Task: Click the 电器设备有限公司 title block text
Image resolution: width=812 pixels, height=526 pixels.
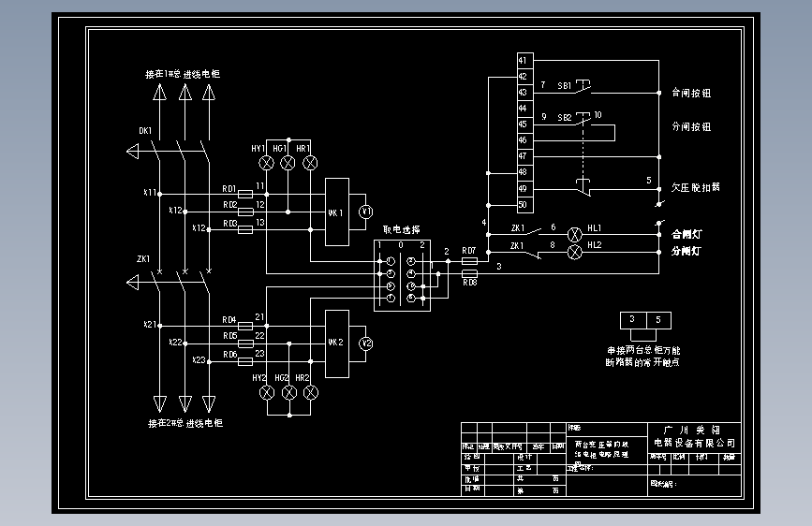Action: (694, 443)
